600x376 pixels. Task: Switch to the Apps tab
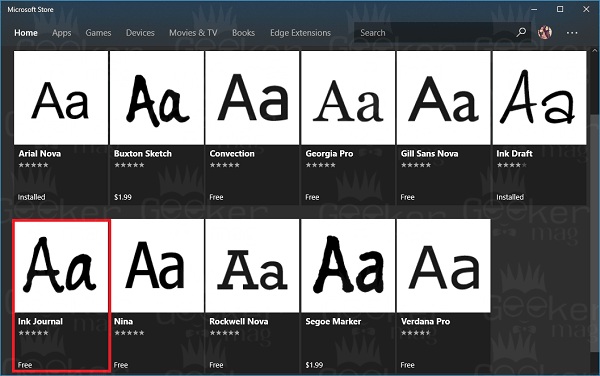pyautogui.click(x=62, y=33)
